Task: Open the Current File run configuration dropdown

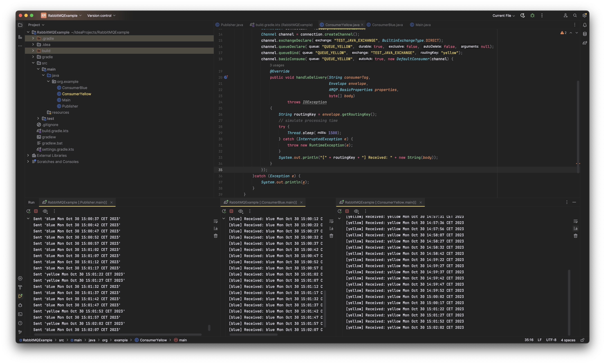Action: click(x=503, y=15)
